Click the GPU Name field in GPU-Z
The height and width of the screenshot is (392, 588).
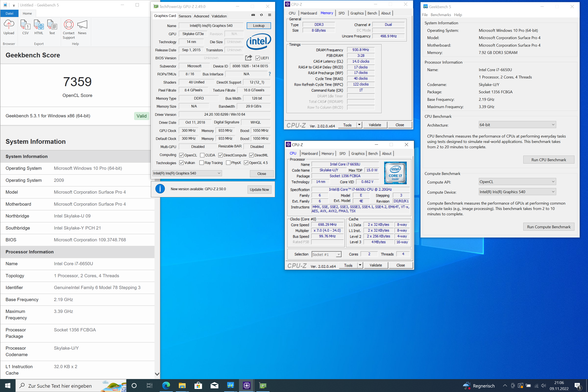click(x=211, y=26)
